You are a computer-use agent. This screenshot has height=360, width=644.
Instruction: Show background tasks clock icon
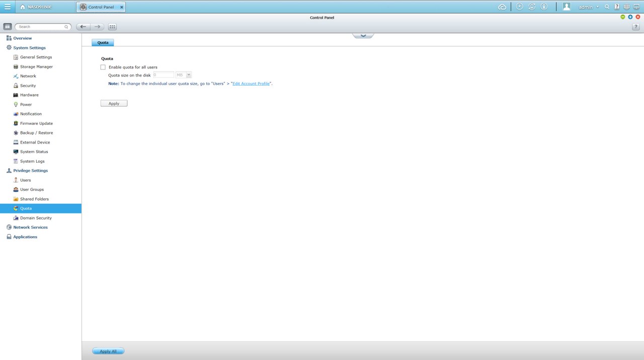point(519,7)
